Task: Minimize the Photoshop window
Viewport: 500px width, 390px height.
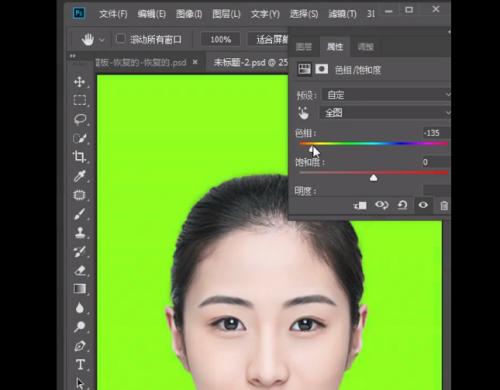Action: pos(389,11)
